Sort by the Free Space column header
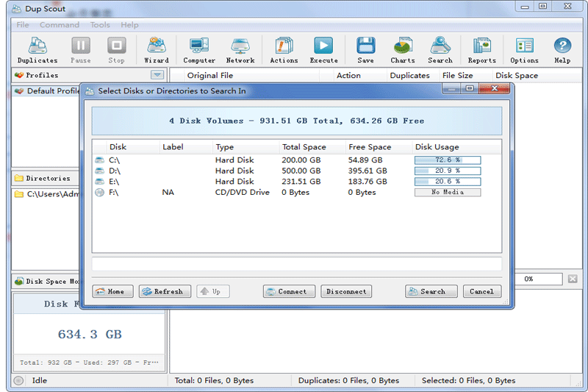Screen dimensions: 588x392 coord(379,147)
